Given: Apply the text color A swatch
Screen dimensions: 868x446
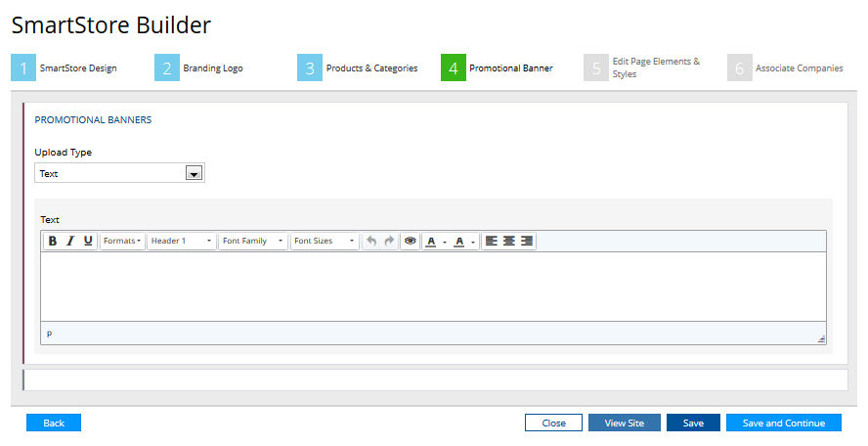Looking at the screenshot, I should 431,241.
